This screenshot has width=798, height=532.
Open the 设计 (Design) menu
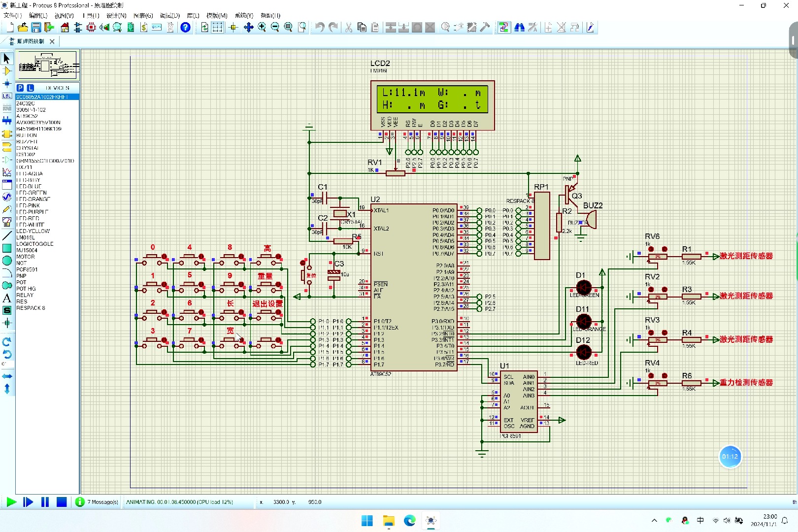116,16
